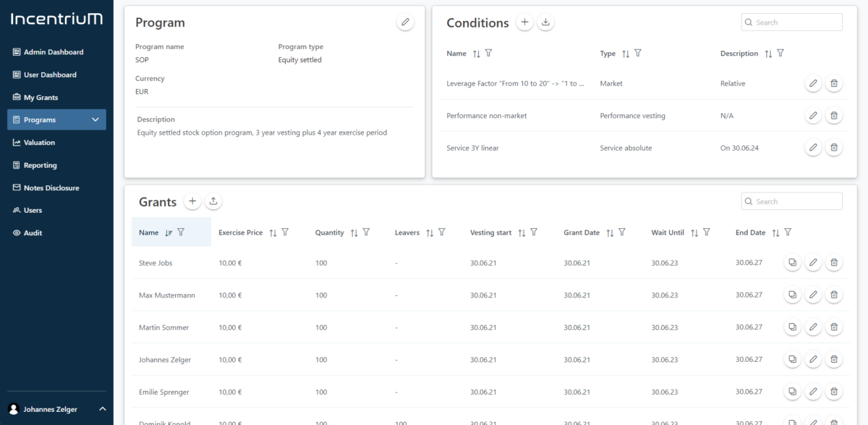Expand the Johannes Zelger user menu
The width and height of the screenshot is (868, 425).
pyautogui.click(x=102, y=409)
